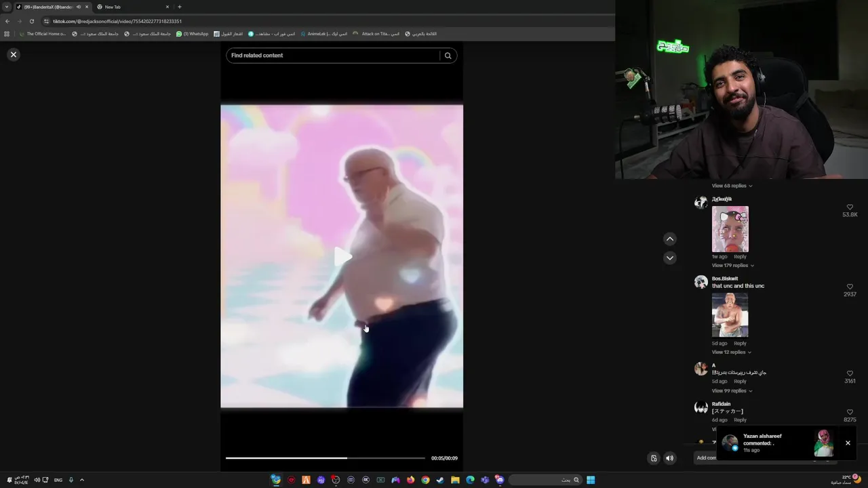Reply to user A's Arabic comment
The height and width of the screenshot is (488, 868).
click(x=740, y=382)
